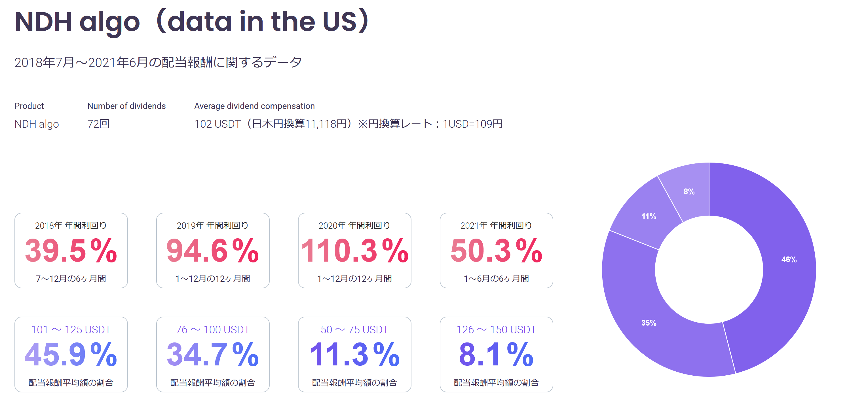Click the 72回 dividend count value
Image resolution: width=868 pixels, height=406 pixels.
tap(98, 124)
